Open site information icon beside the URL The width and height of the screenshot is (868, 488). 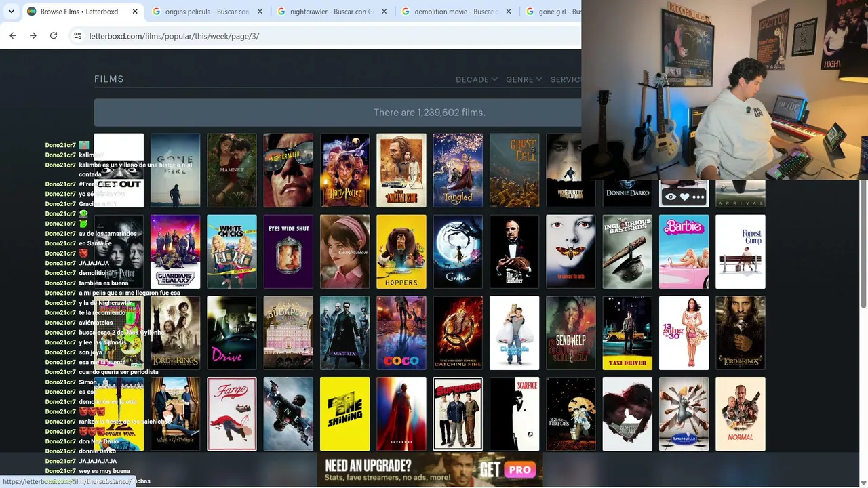pos(78,36)
